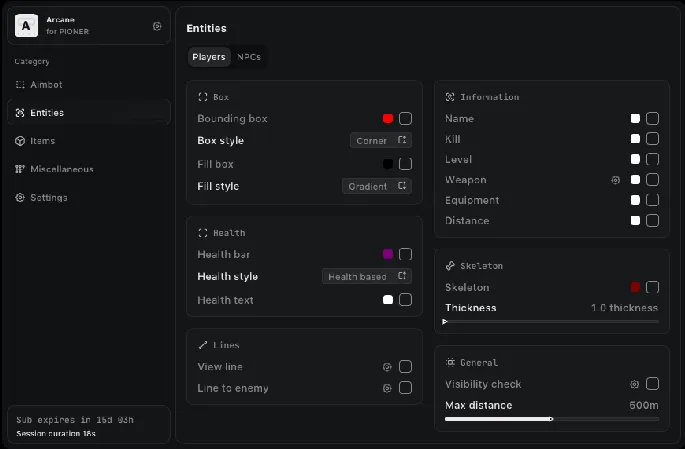The width and height of the screenshot is (685, 449).
Task: Open the Health style dropdown
Action: click(x=367, y=276)
